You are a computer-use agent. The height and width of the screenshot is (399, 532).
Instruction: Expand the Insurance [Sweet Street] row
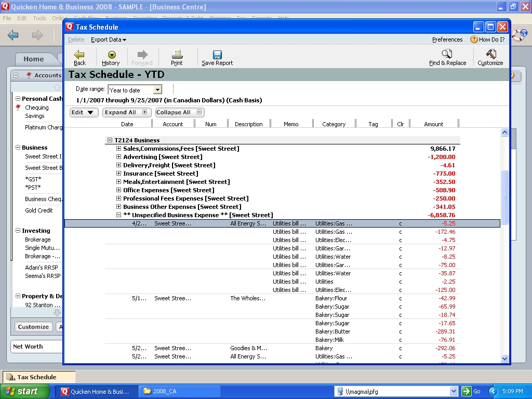[119, 174]
